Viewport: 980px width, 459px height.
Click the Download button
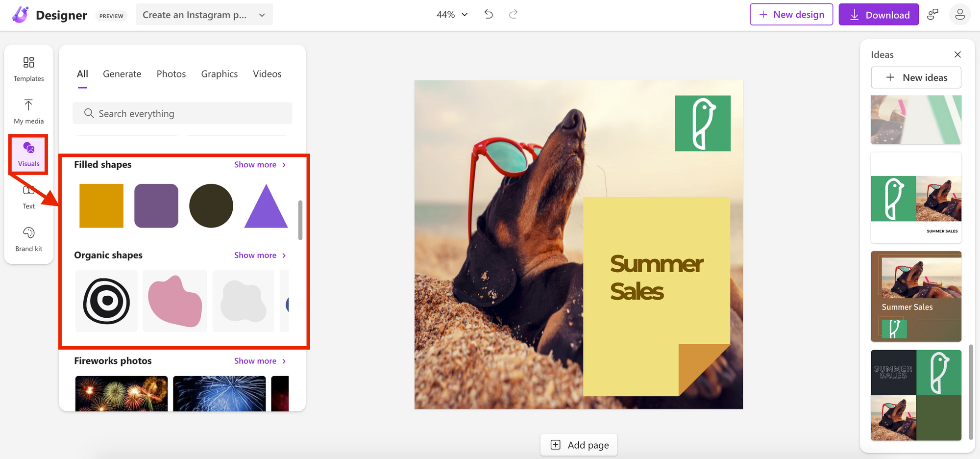(x=879, y=14)
